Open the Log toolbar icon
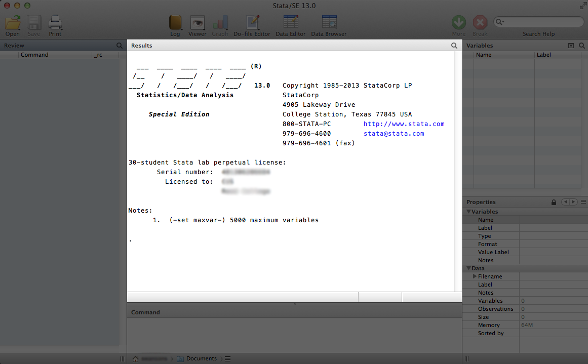 (175, 23)
